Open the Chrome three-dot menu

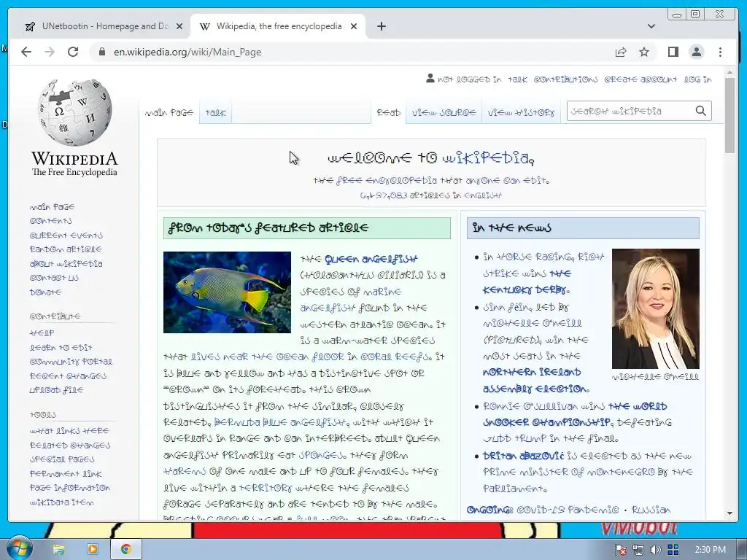(720, 52)
